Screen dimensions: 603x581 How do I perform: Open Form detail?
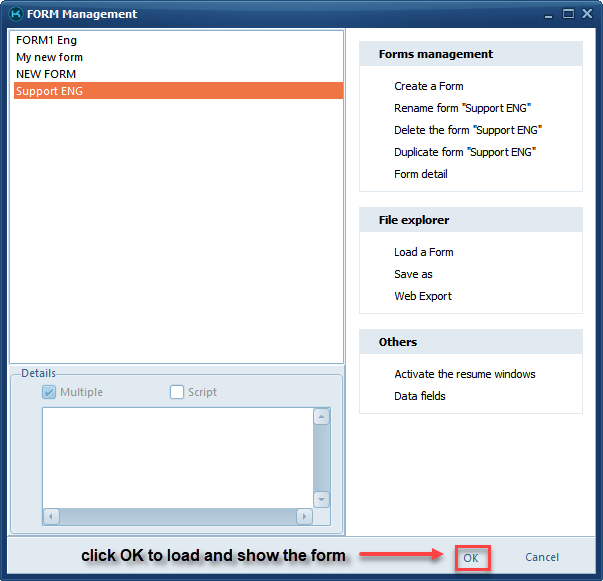[420, 174]
